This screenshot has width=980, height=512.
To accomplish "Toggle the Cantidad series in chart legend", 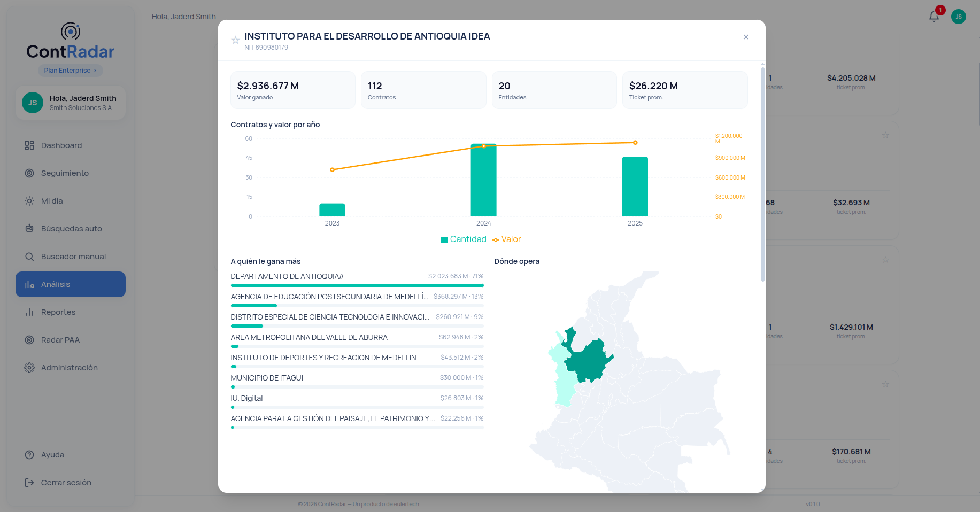I will pos(464,239).
